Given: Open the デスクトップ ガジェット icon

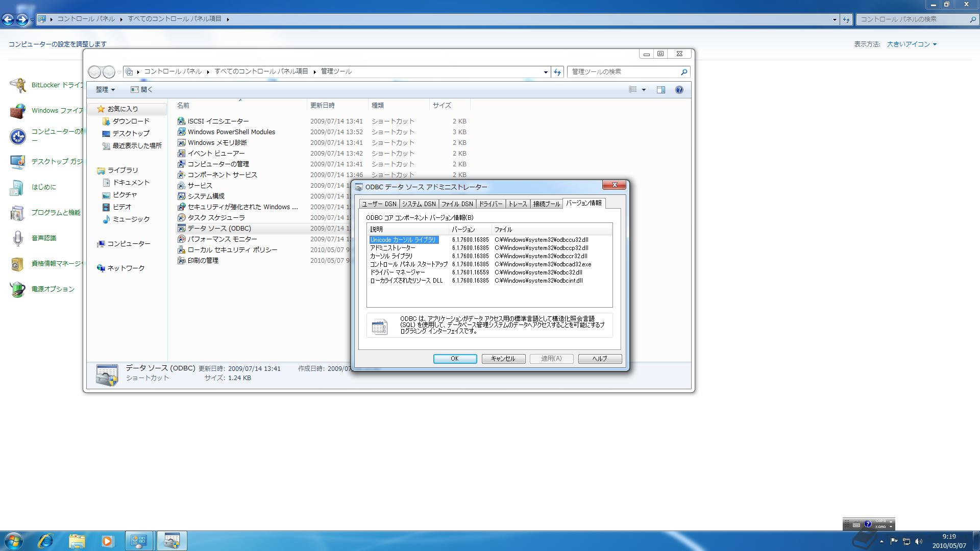Looking at the screenshot, I should point(18,162).
